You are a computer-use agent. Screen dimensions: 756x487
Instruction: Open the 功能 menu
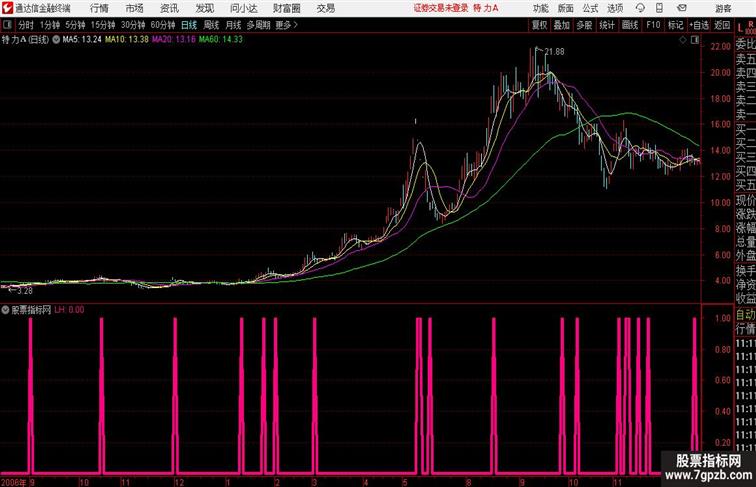(541, 8)
